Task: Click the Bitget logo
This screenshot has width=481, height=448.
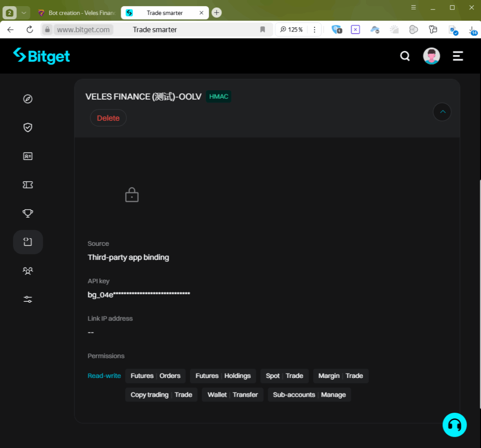Action: [x=41, y=56]
